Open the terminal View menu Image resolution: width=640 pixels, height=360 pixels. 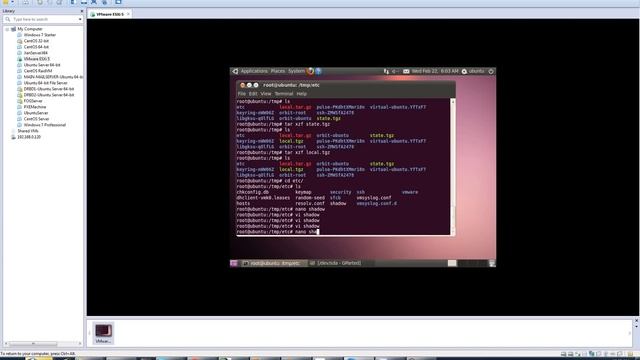pos(266,94)
